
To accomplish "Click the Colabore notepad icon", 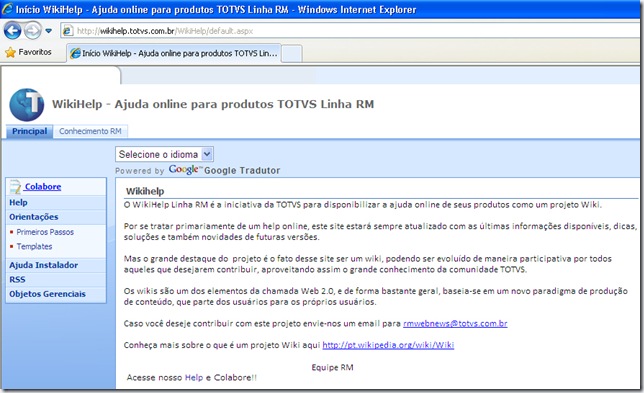I will click(15, 187).
